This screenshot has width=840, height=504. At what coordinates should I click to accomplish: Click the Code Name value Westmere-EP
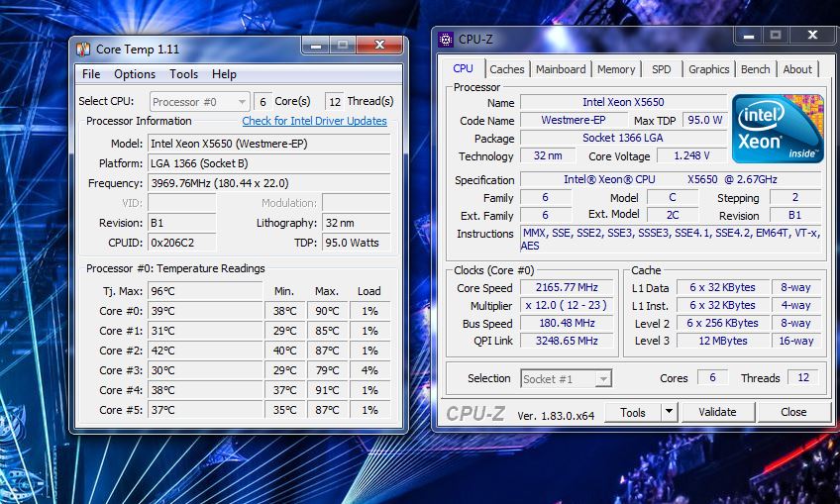(x=574, y=120)
